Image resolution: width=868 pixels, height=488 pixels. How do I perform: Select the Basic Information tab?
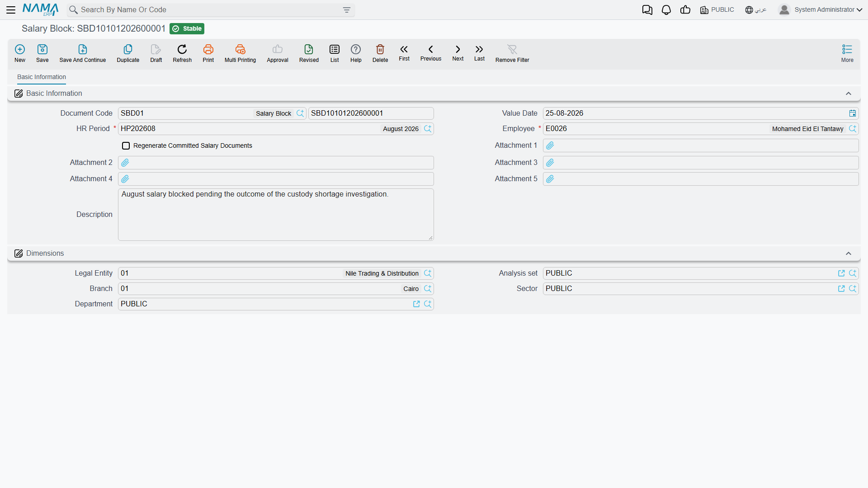[42, 77]
